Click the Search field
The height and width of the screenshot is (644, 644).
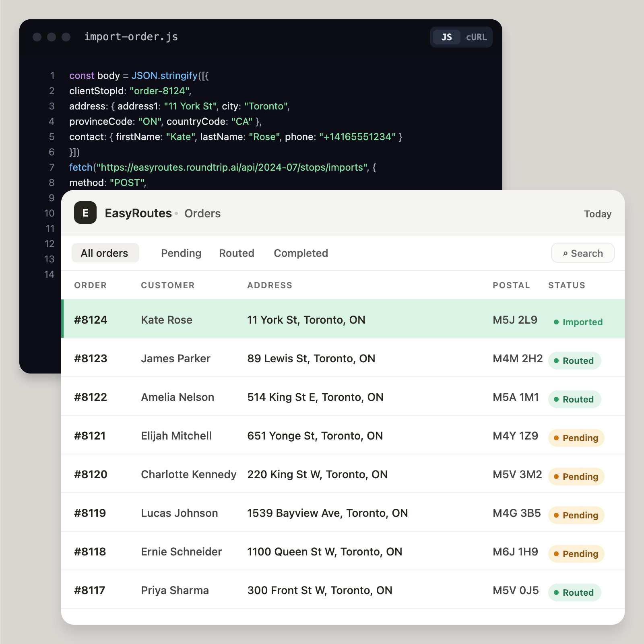[582, 253]
